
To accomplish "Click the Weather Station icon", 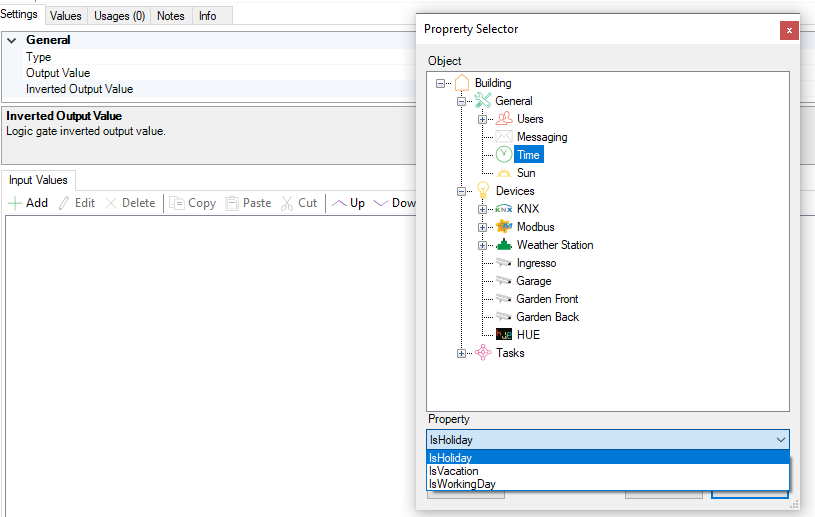I will (x=504, y=245).
